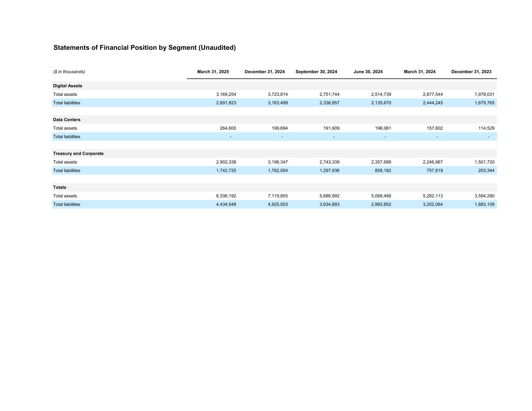Image resolution: width=532 pixels, height=411 pixels.
Task: Click Totals total liabilities value 1,883,109
Action: coord(484,205)
